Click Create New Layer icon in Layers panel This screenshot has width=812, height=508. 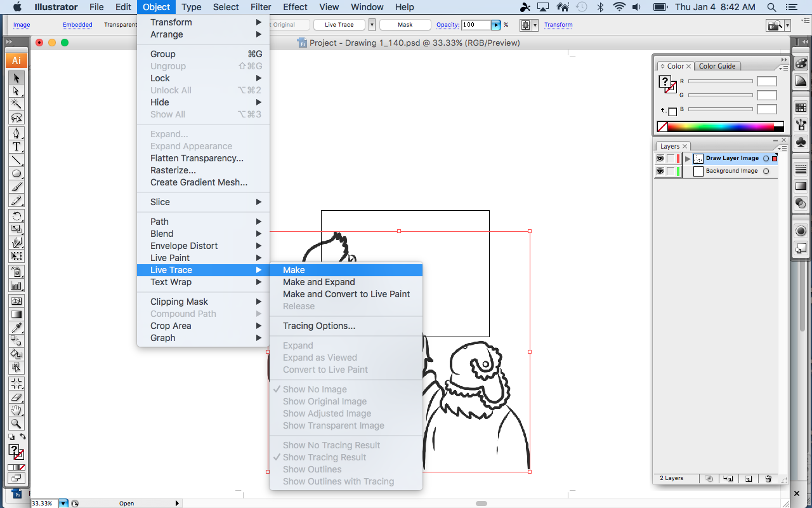coord(749,479)
